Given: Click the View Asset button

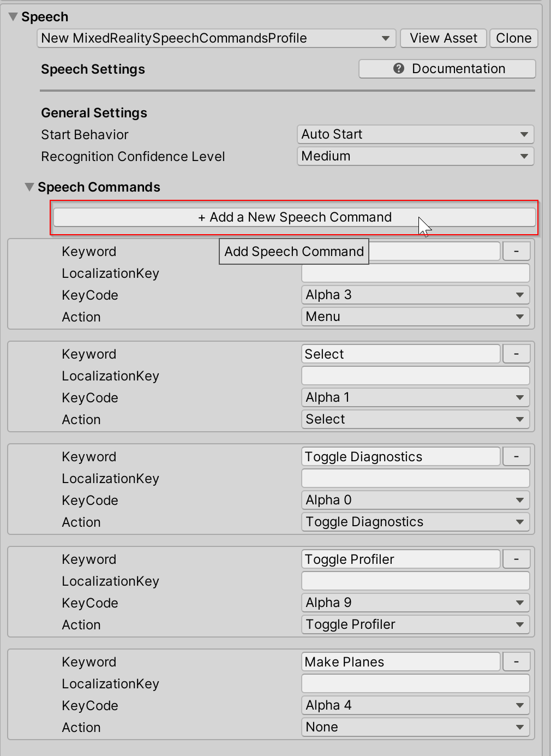Looking at the screenshot, I should pyautogui.click(x=444, y=38).
